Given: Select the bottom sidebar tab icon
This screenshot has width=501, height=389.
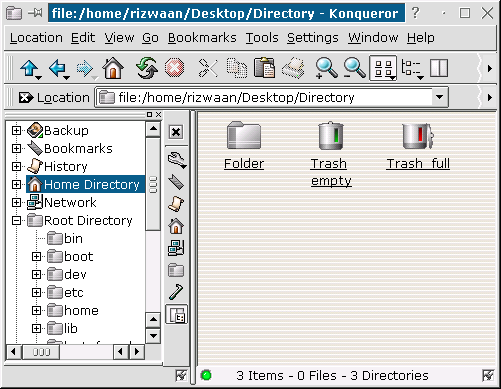Looking at the screenshot, I should 176,314.
